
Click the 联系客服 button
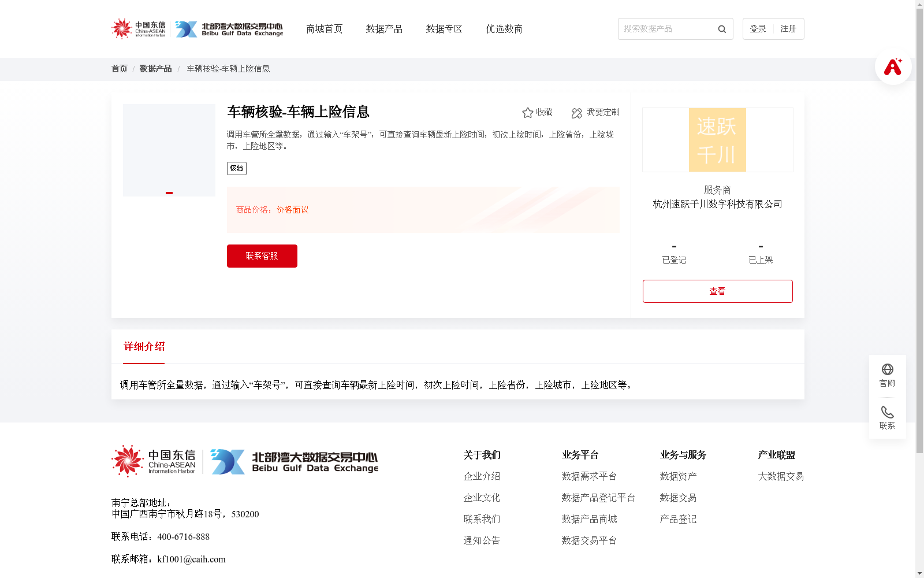click(262, 256)
